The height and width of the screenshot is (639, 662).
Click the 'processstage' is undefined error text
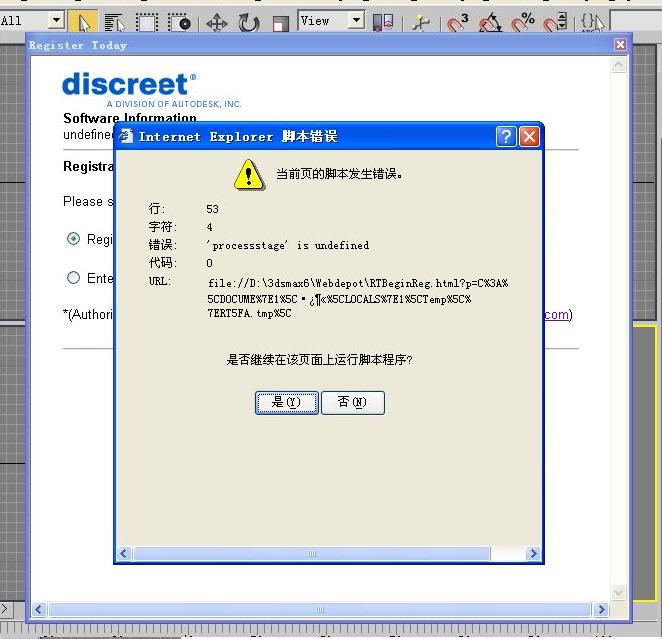(288, 245)
